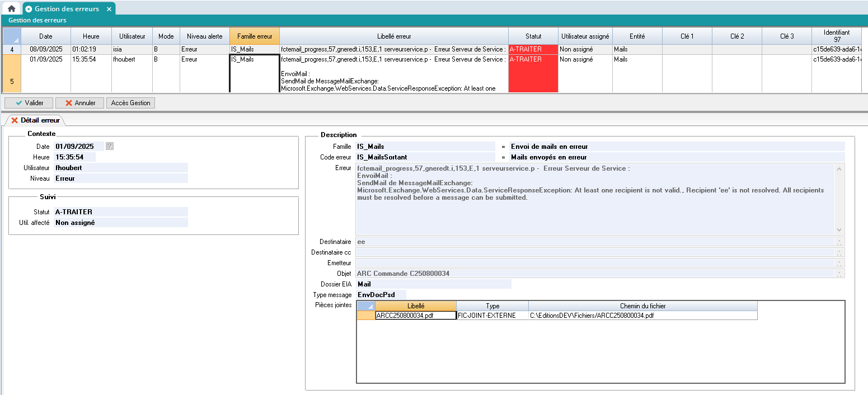
Task: Select the ARCC250800034.pdf attachment label cell
Action: [415, 316]
